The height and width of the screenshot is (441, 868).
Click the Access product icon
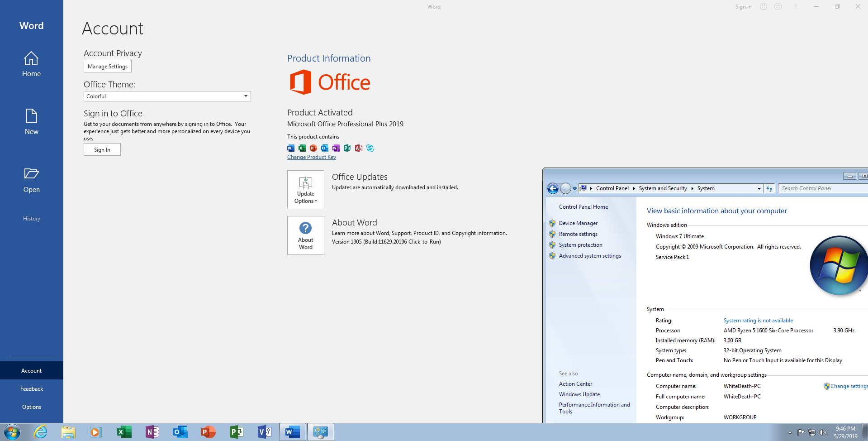pos(359,148)
